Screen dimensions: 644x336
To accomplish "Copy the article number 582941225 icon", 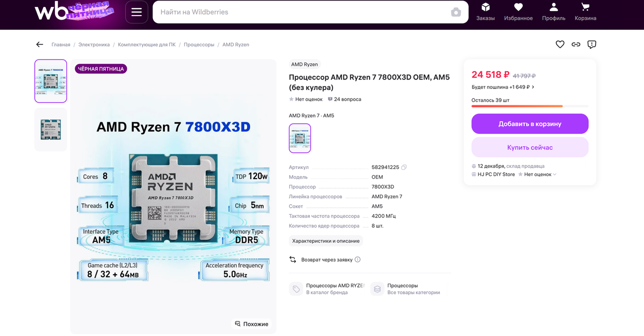I will 404,167.
